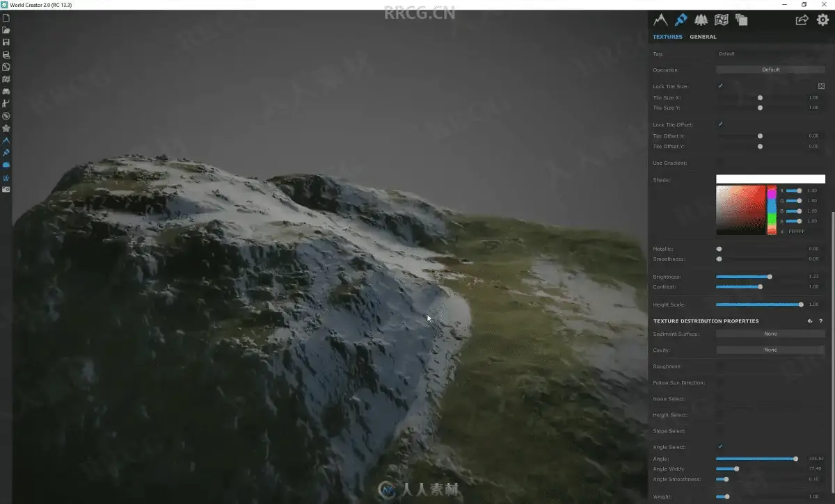This screenshot has height=504, width=835.
Task: Click the camera screenshot icon
Action: tap(6, 189)
